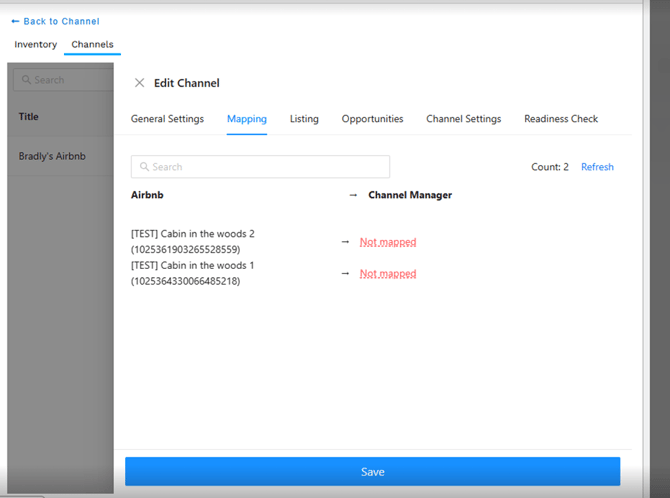670x498 pixels.
Task: Select Bradly's Airbnb in the channel list
Action: (x=54, y=156)
